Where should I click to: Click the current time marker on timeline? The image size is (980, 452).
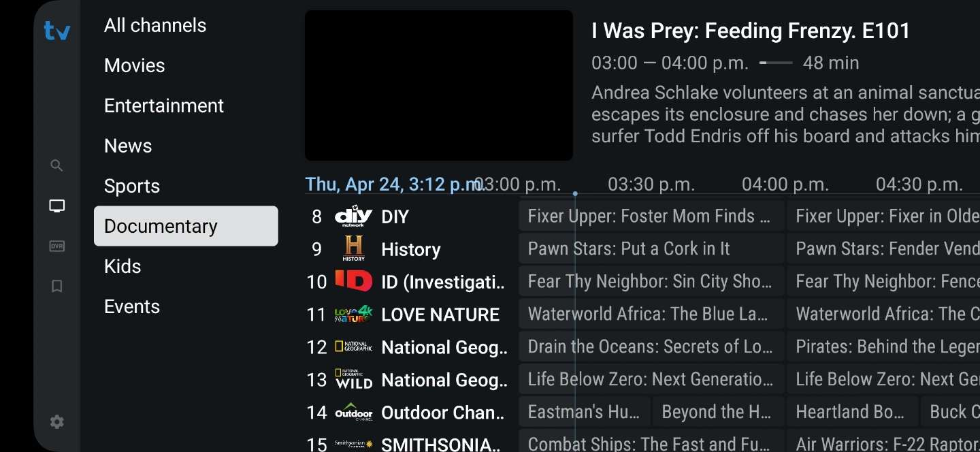coord(575,194)
